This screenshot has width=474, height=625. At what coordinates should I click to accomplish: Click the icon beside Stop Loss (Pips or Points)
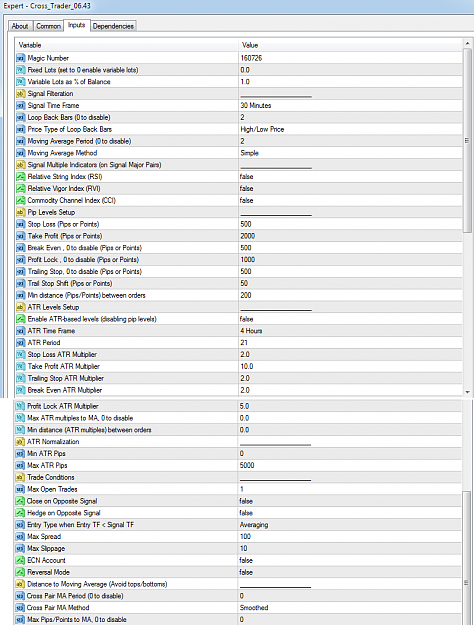[x=21, y=224]
